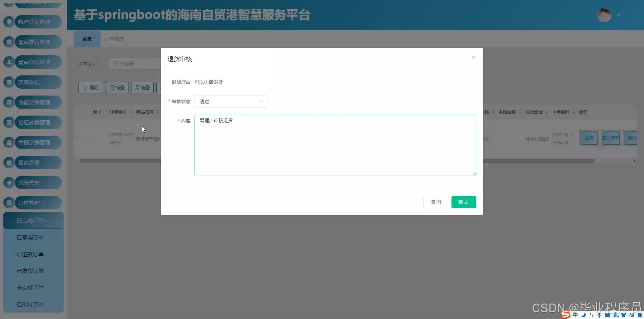
Task: Click the 确定 button in the dialog
Action: tap(464, 202)
